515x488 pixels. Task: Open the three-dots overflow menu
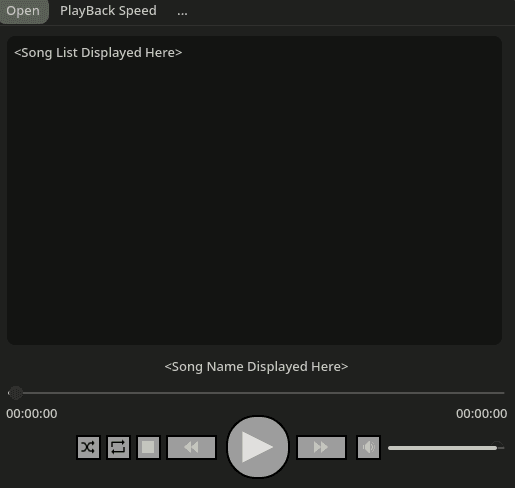(182, 12)
